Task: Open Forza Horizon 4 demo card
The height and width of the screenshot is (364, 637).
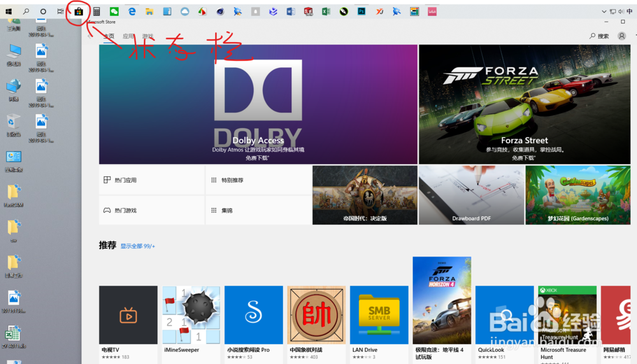Action: 441,309
